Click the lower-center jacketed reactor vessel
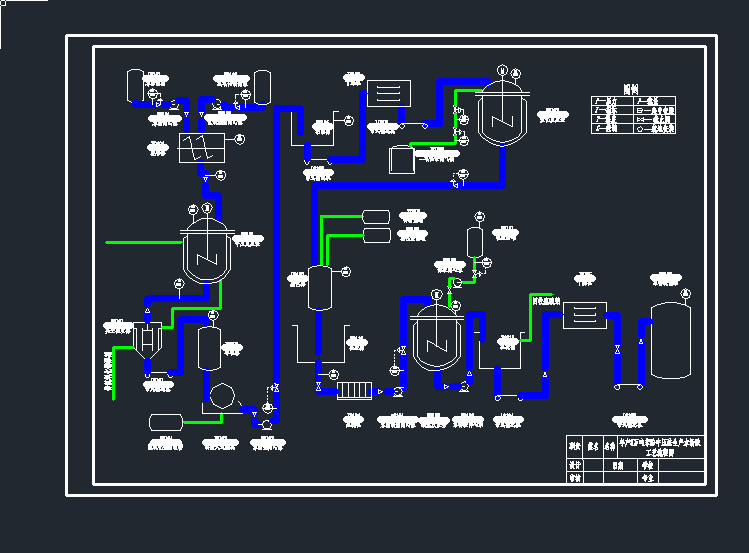The width and height of the screenshot is (749, 553). coord(436,338)
